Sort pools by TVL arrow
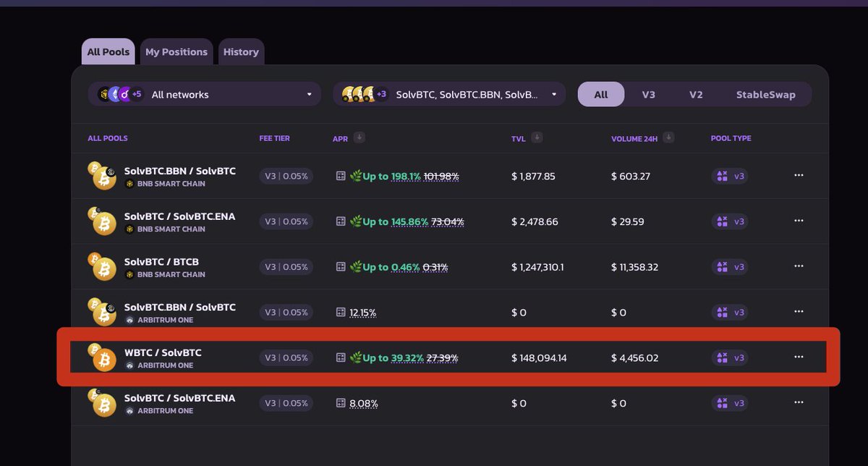Viewport: 868px width, 466px height. tap(536, 137)
